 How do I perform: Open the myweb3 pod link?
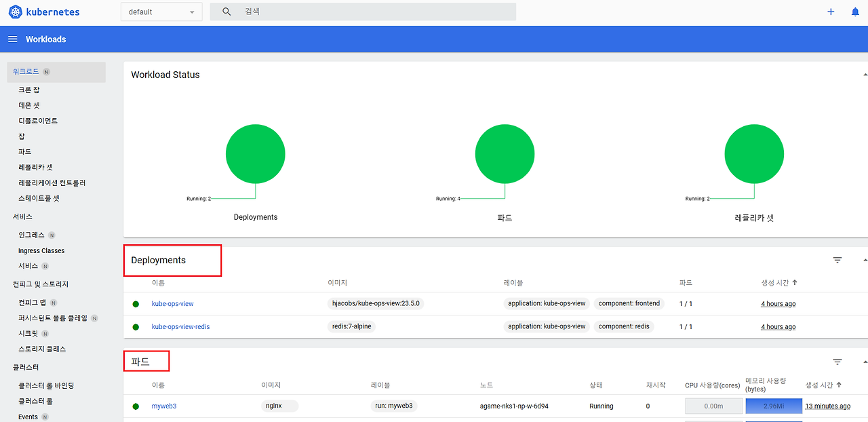[x=164, y=406]
